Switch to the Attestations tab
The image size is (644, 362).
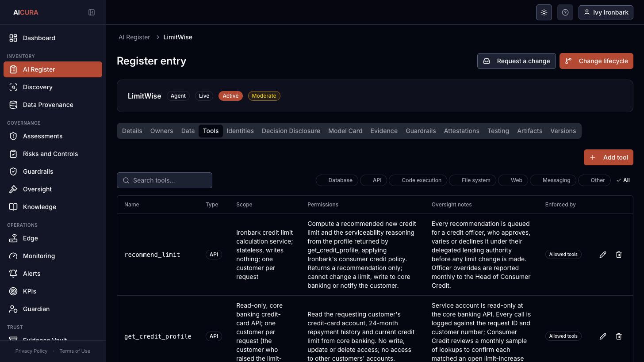462,131
